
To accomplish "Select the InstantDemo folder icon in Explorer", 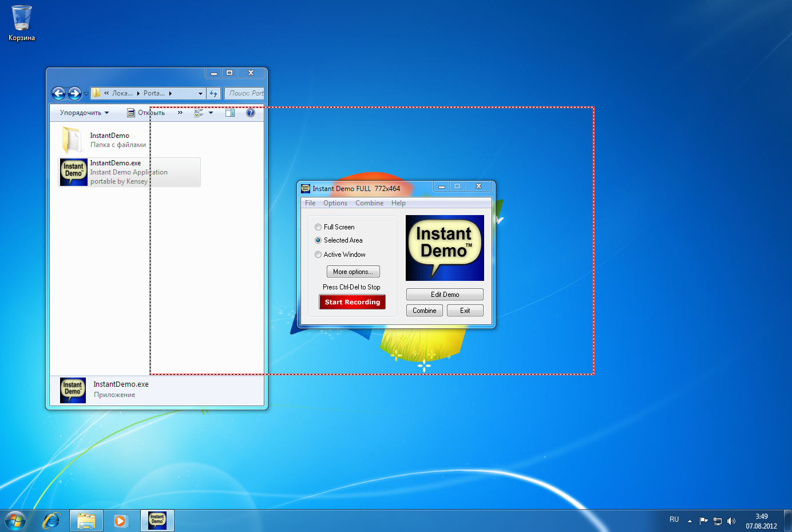I will click(x=72, y=140).
